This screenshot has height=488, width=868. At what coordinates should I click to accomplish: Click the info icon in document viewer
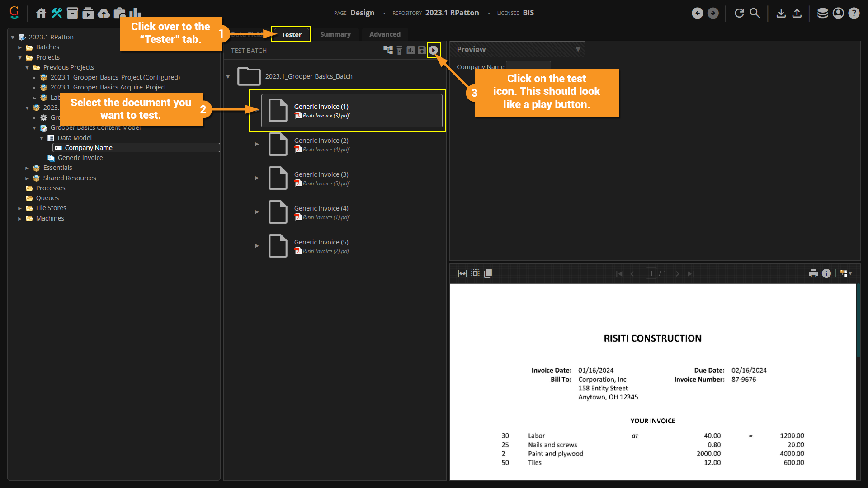point(826,273)
